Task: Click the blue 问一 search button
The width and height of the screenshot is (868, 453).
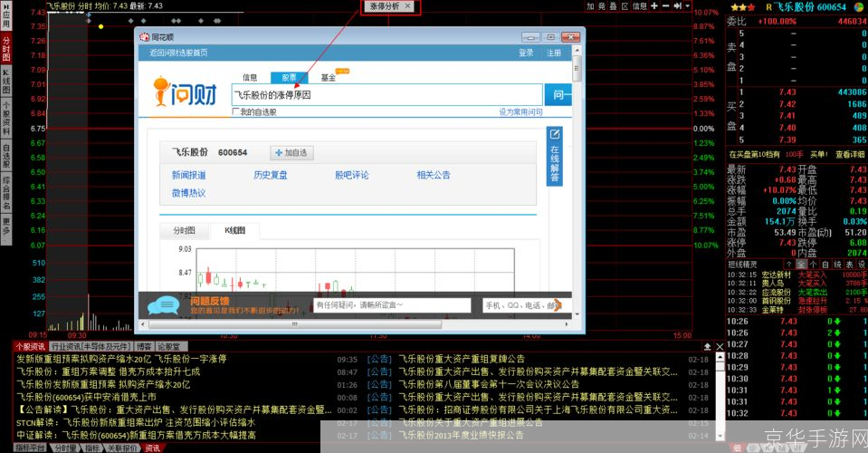Action: point(558,95)
